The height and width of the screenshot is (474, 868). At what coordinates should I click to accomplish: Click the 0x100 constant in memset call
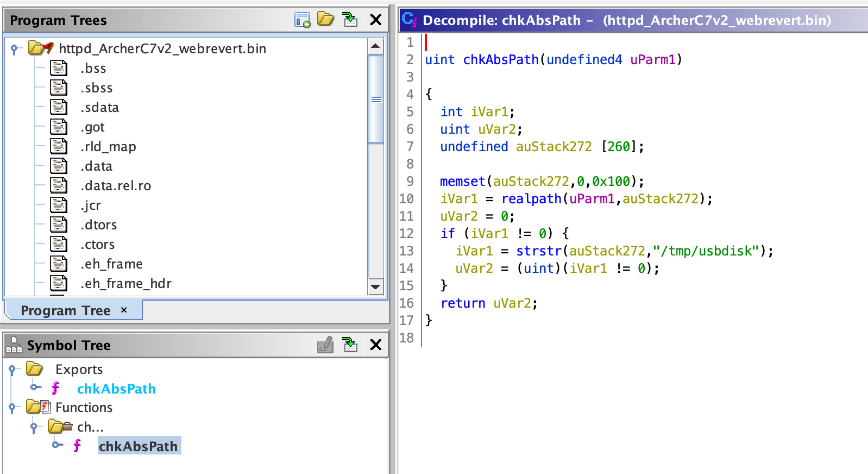point(611,181)
